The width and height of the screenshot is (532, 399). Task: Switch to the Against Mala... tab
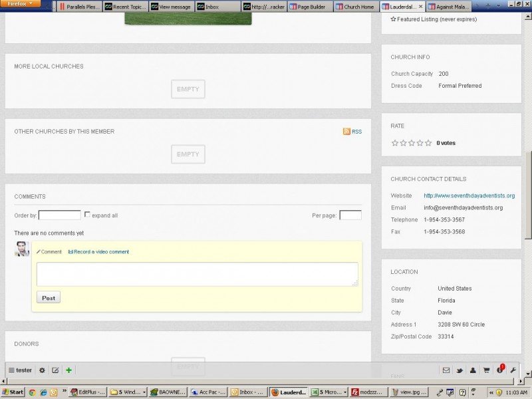click(448, 7)
